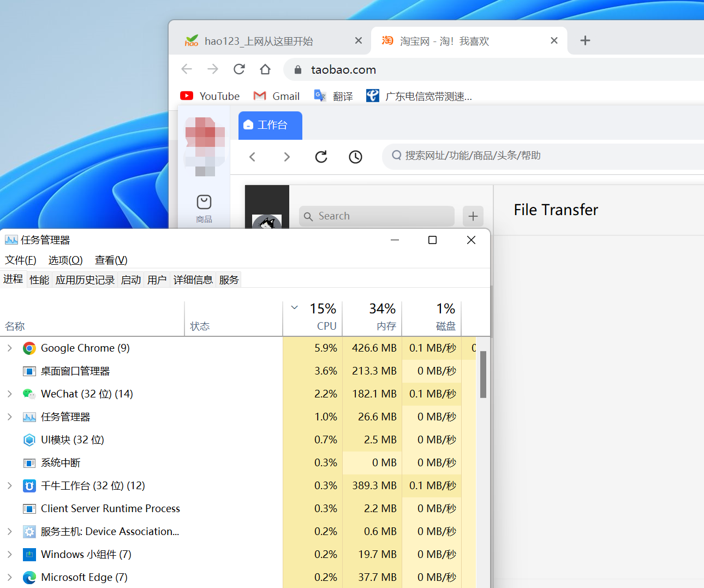Expand Microsoft Edge (7) group
Image resolution: width=704 pixels, height=588 pixels.
[x=9, y=577]
